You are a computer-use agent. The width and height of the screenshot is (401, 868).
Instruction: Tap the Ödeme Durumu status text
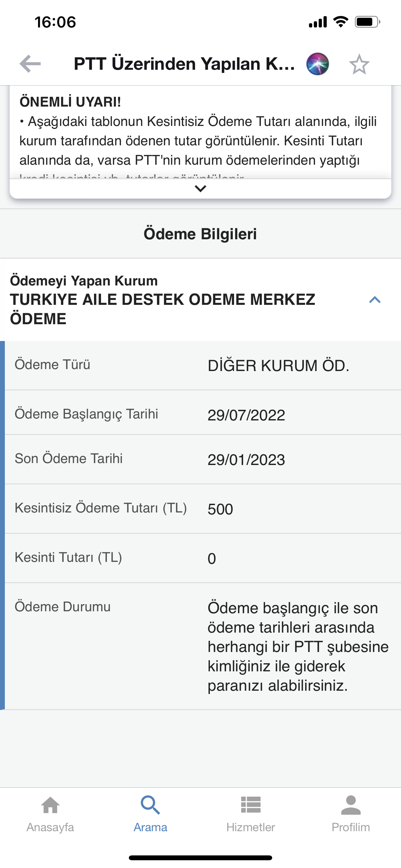[298, 646]
